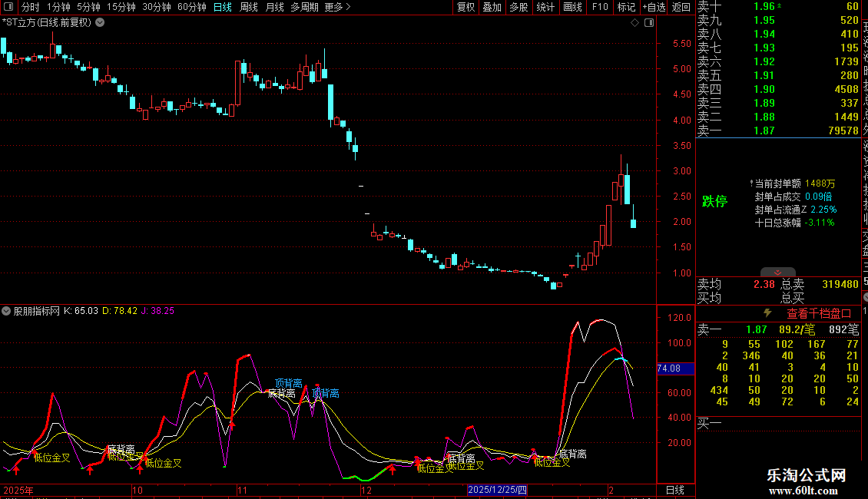Click the 74.08 value tag on the indicator axis
The width and height of the screenshot is (868, 499).
[674, 368]
